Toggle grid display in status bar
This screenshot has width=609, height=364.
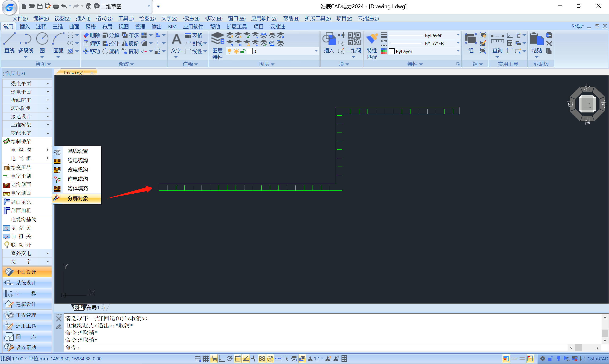(x=205, y=359)
